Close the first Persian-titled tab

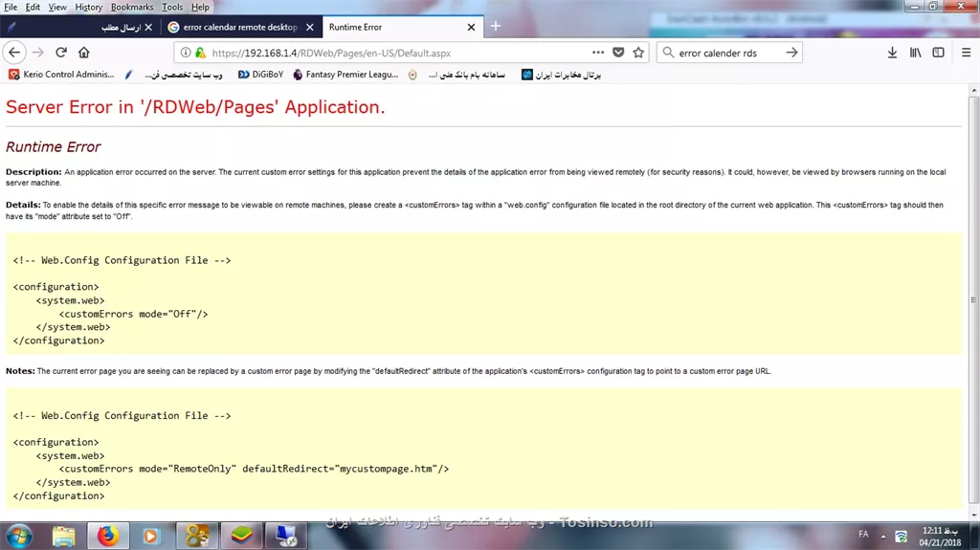(x=148, y=27)
